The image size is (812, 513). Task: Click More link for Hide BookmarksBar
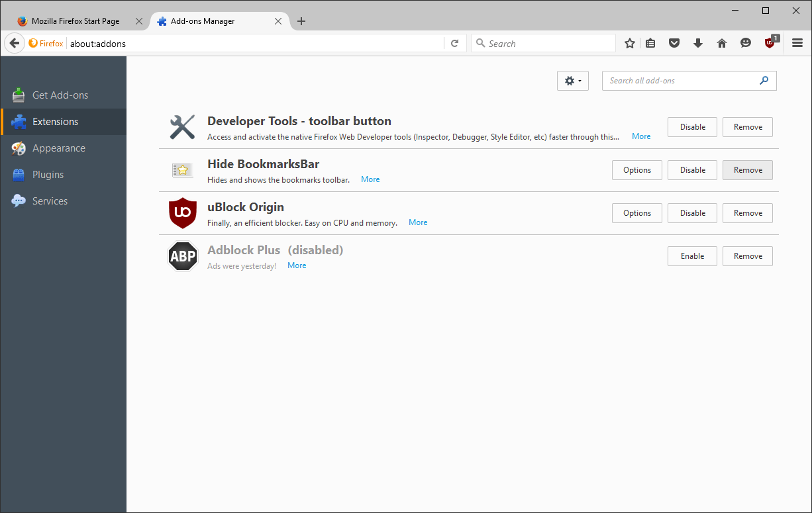(x=370, y=179)
